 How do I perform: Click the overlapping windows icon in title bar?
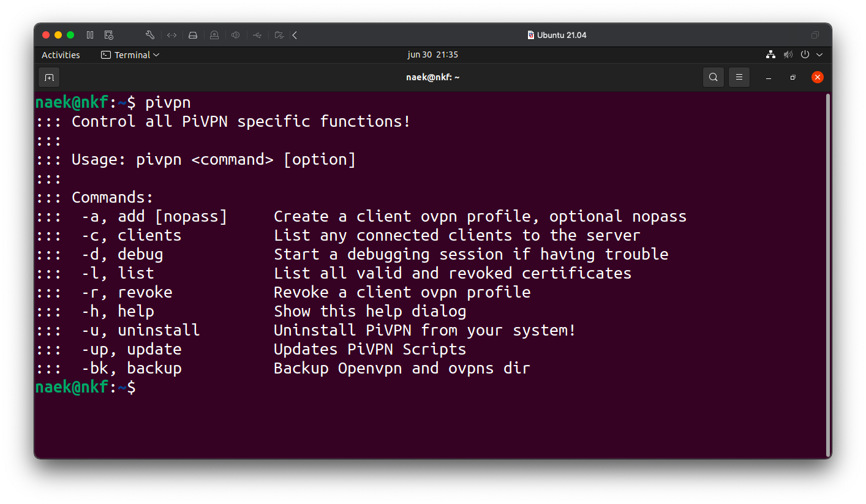point(815,35)
